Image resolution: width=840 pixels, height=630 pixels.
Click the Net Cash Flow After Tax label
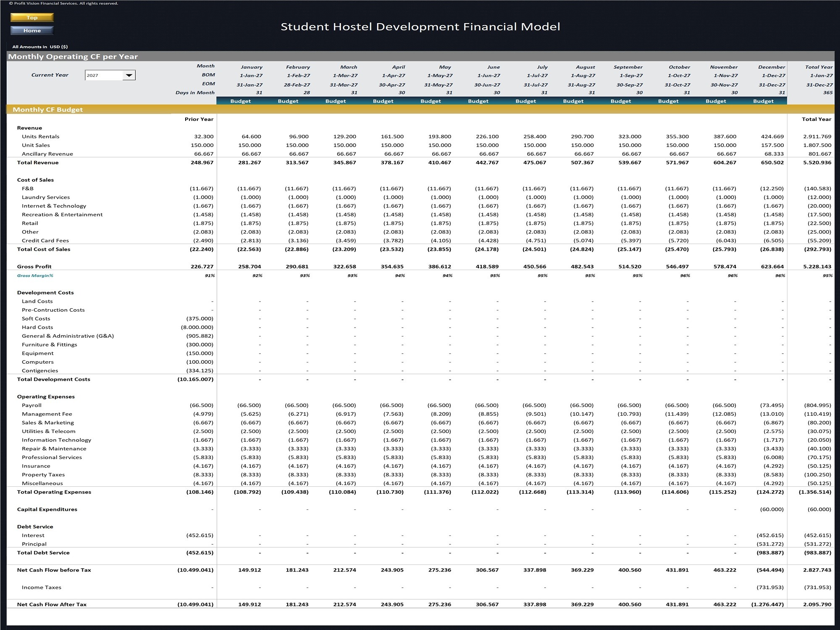point(52,605)
